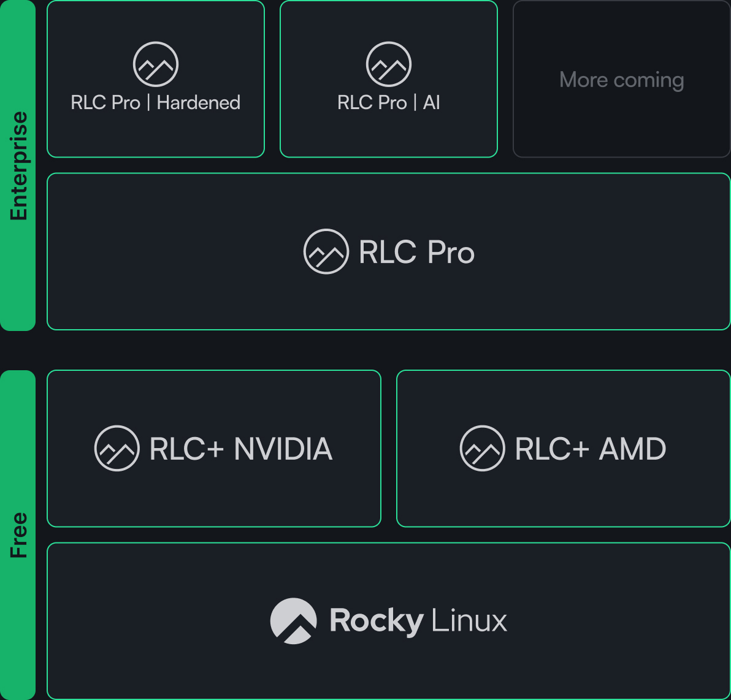Click the RLC Pro text label
Image resolution: width=731 pixels, height=700 pixels.
click(x=417, y=252)
